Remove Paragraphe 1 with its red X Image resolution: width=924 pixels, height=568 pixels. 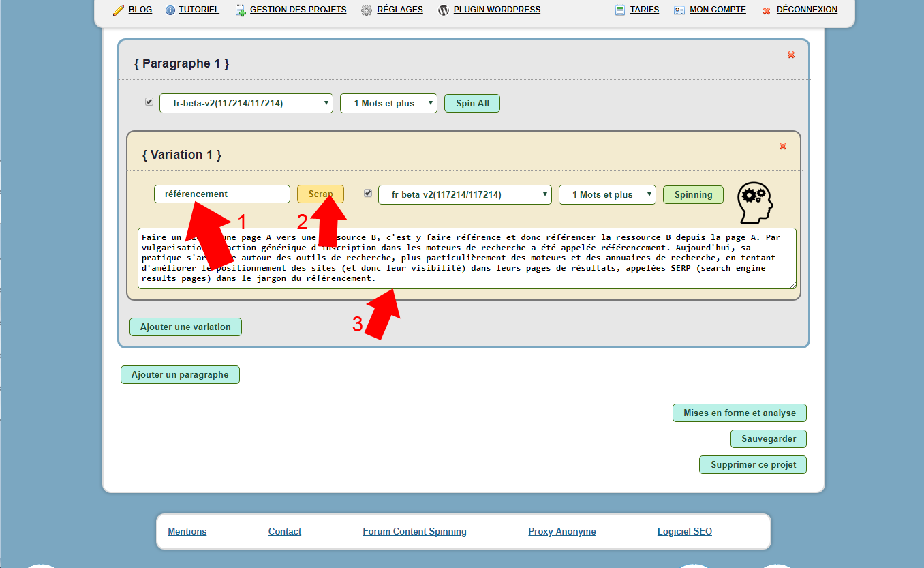[791, 55]
